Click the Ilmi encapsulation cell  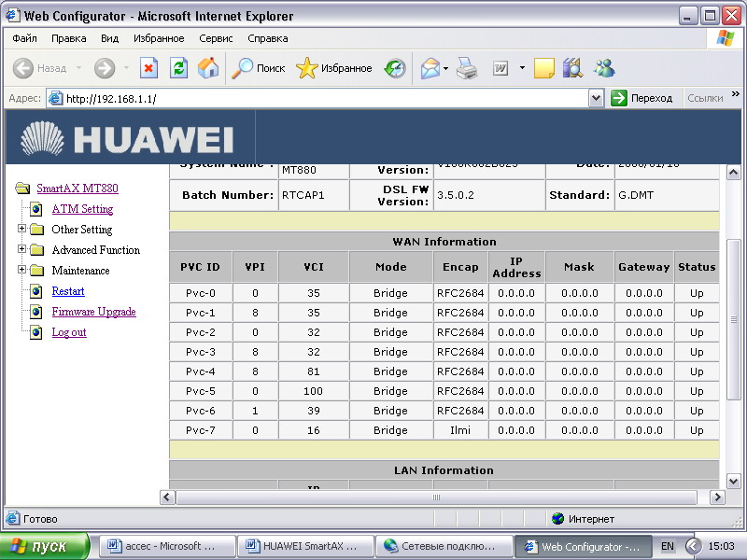(x=460, y=430)
